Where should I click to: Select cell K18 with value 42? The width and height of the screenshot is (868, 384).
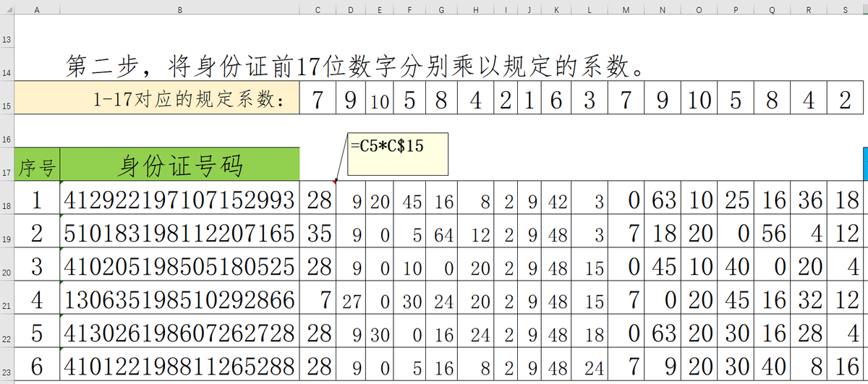pos(556,199)
